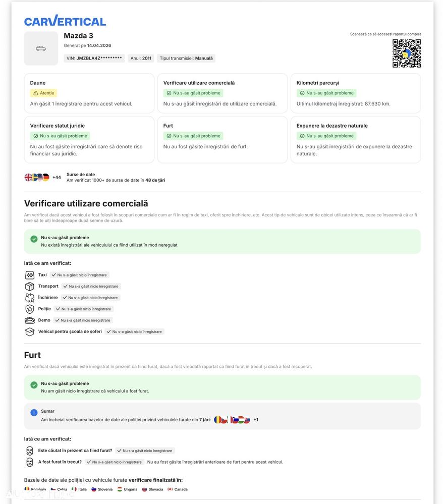The image size is (445, 504).
Task: Click the Închiriere rental icon
Action: pos(30,298)
